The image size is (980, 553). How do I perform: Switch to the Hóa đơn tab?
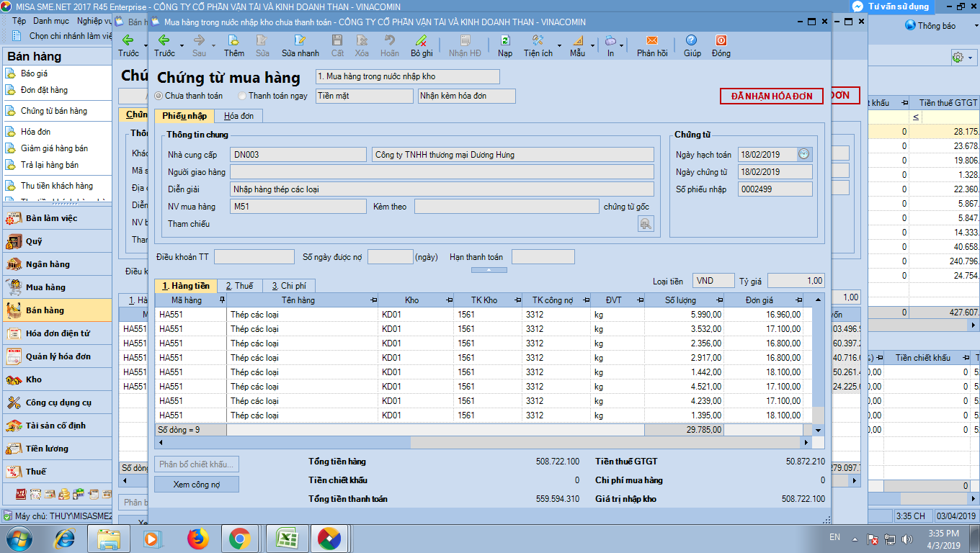tap(238, 116)
